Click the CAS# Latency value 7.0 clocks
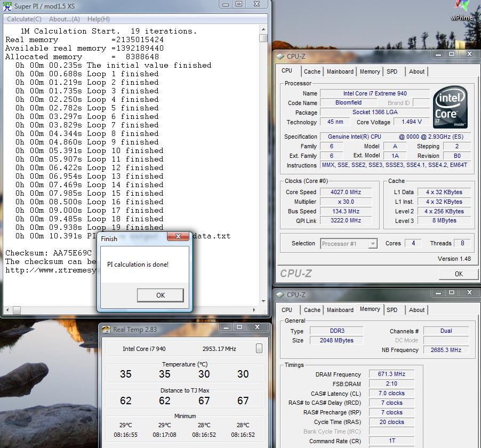This screenshot has width=481, height=448. pyautogui.click(x=391, y=393)
